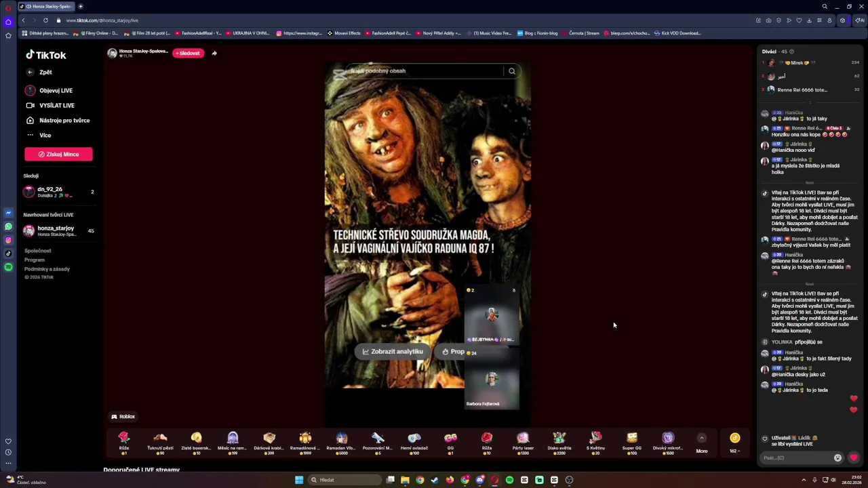Open Instagram in Opera sidebar
The height and width of the screenshot is (488, 868).
coord(8,240)
